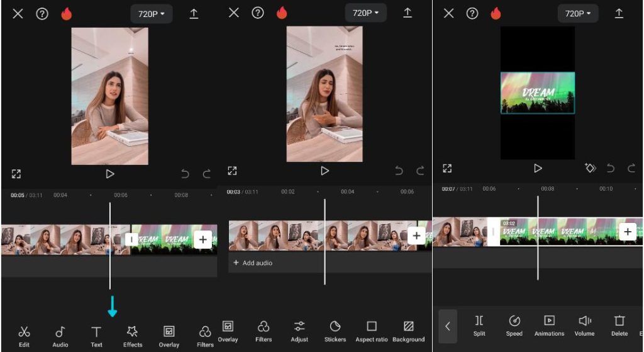Image resolution: width=644 pixels, height=352 pixels.
Task: Open the Background tool
Action: [x=408, y=331]
